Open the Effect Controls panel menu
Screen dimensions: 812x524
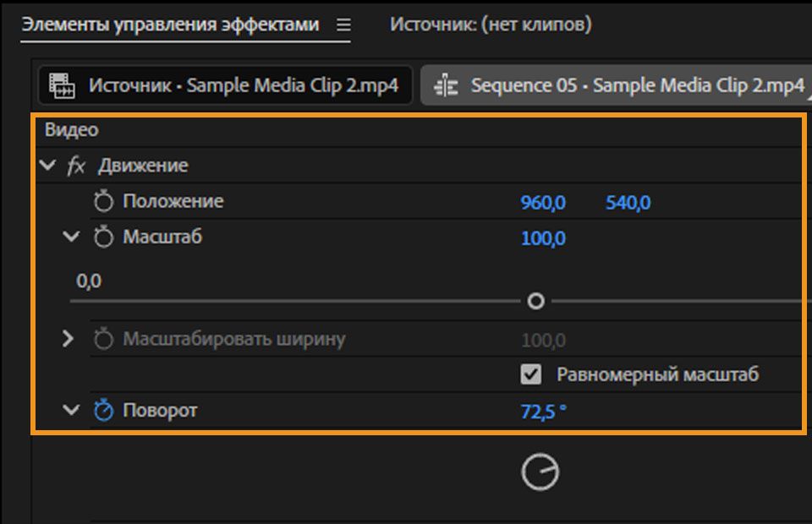pyautogui.click(x=343, y=25)
